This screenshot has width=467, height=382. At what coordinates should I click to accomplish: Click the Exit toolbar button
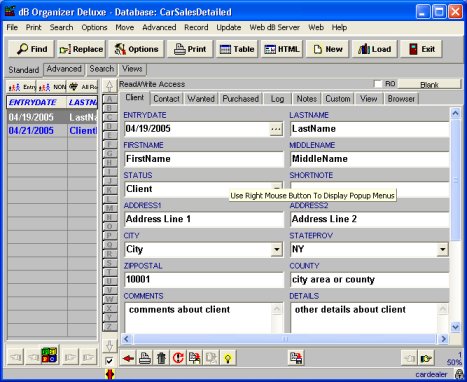421,49
